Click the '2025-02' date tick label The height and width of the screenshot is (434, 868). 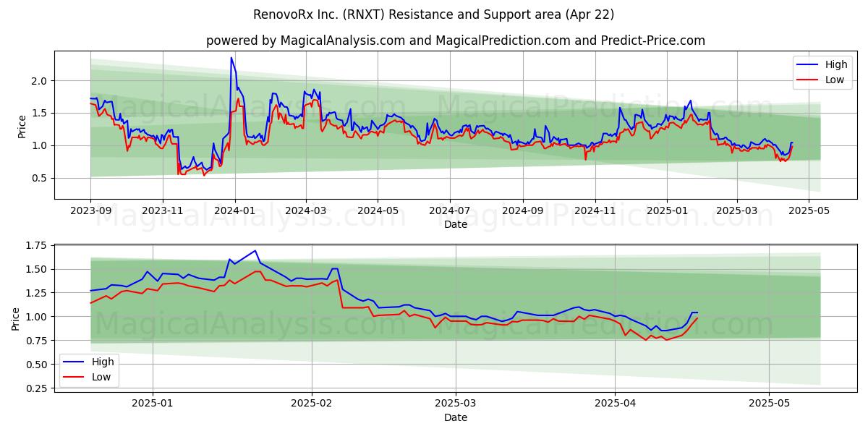pyautogui.click(x=312, y=404)
